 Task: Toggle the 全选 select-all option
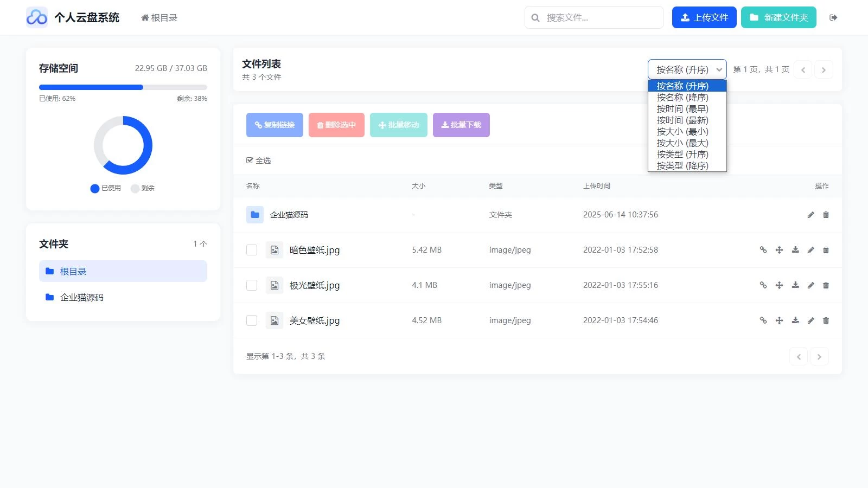pyautogui.click(x=259, y=160)
